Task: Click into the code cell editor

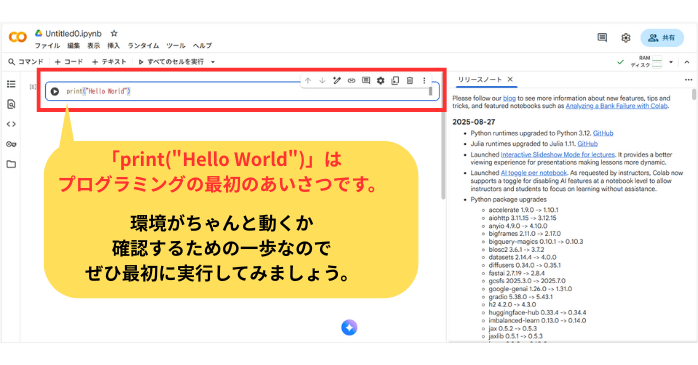Action: [x=245, y=91]
